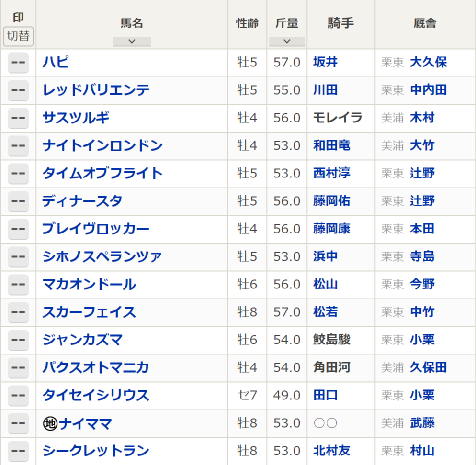Open the sort dropdown under 馬名
476x465 pixels.
click(132, 42)
